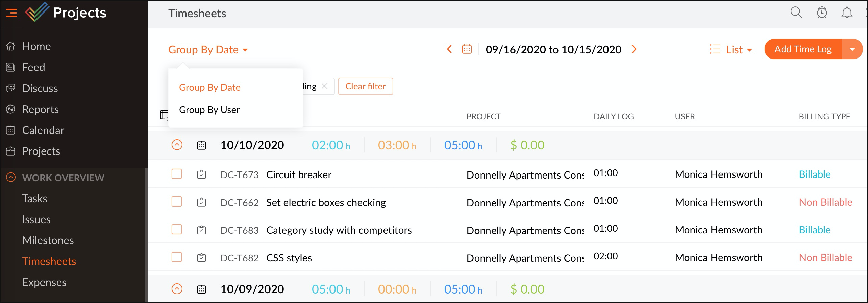The width and height of the screenshot is (868, 303).
Task: Click the Add Time Log button
Action: (803, 49)
